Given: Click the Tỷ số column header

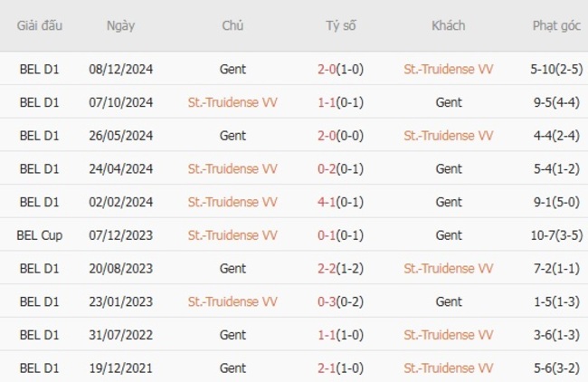Looking at the screenshot, I should (341, 25).
